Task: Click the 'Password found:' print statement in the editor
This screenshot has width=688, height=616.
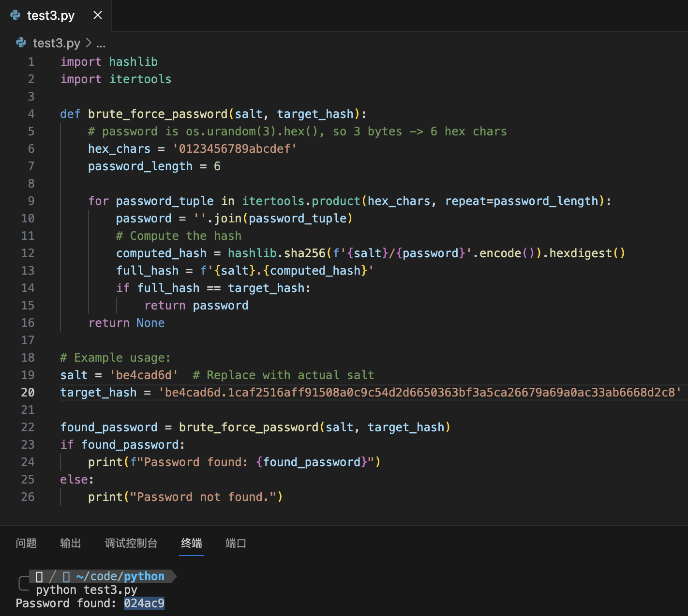Action: tap(234, 462)
